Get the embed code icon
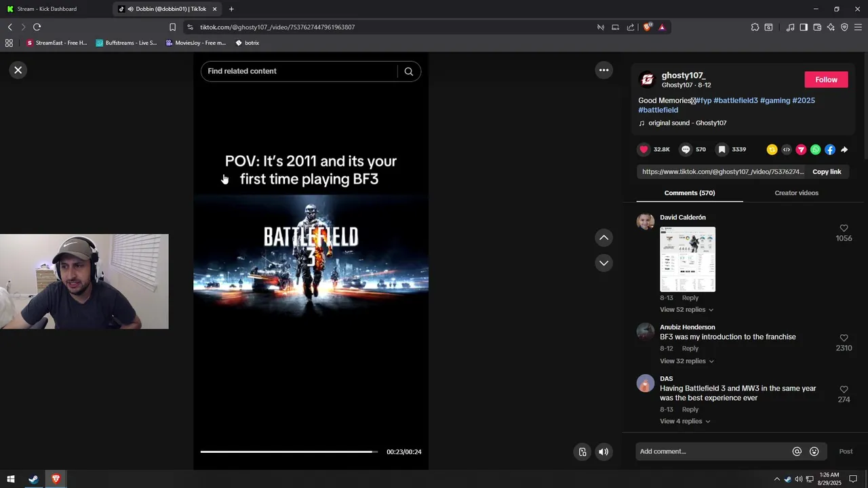 (787, 150)
